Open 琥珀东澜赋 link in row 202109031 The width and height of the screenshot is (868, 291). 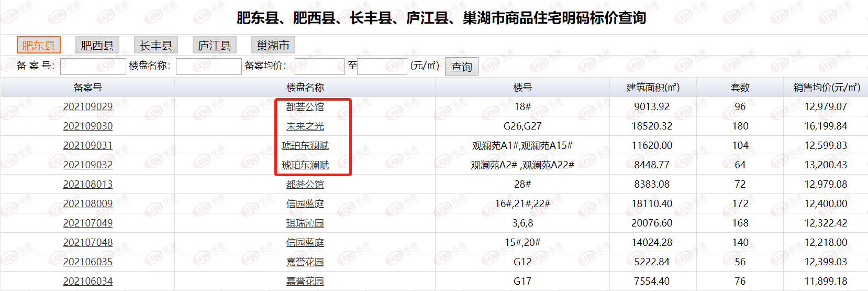[x=305, y=145]
